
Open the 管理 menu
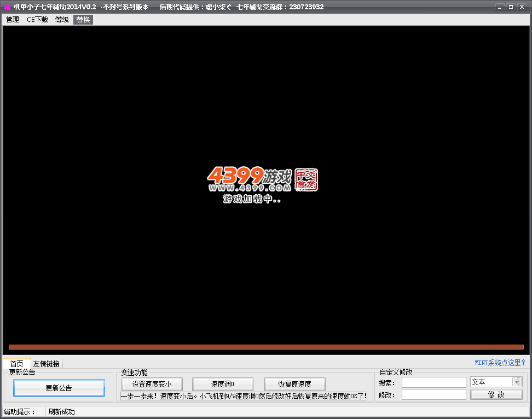click(13, 20)
